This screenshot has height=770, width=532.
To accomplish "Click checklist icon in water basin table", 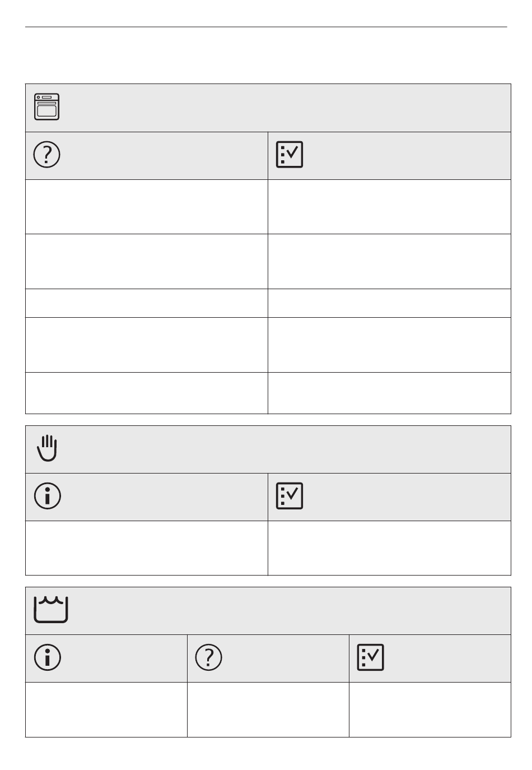I will (x=370, y=657).
